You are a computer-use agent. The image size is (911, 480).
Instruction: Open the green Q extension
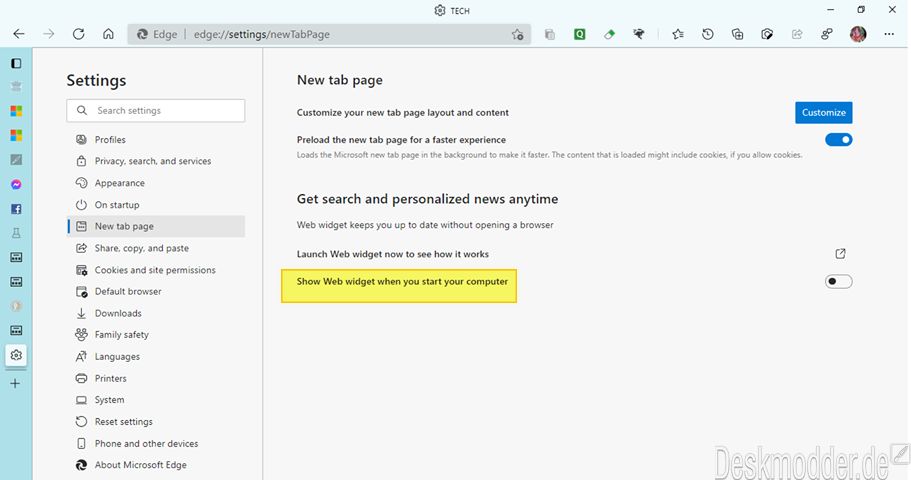[x=579, y=34]
